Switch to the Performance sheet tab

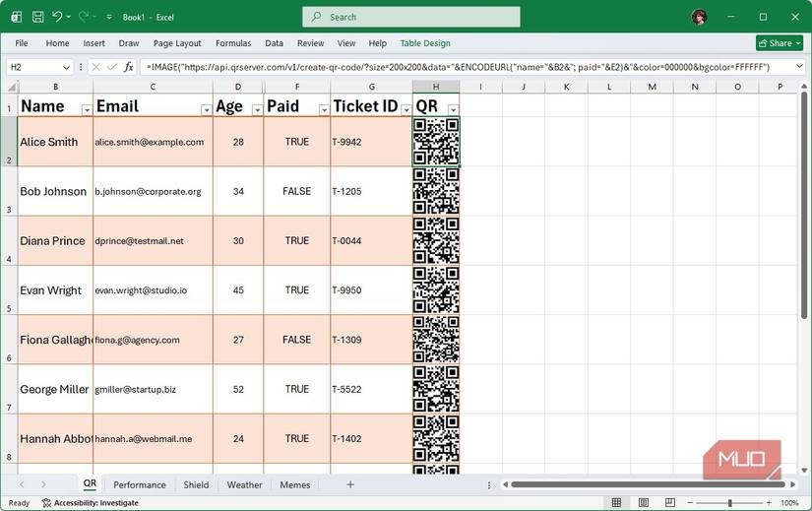tap(139, 484)
